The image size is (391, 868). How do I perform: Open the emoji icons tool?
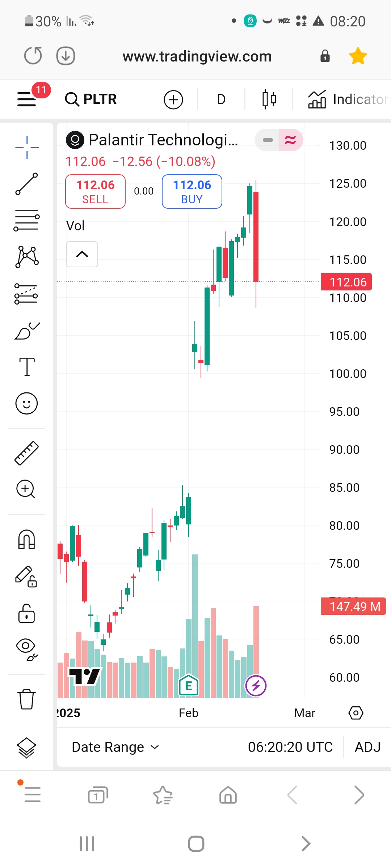coord(27,403)
